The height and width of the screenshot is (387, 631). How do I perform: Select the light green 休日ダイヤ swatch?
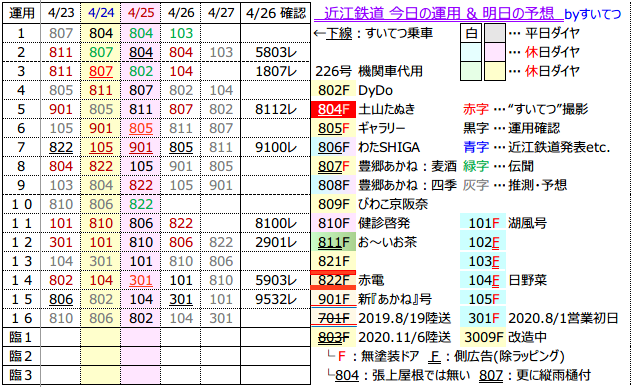[471, 71]
